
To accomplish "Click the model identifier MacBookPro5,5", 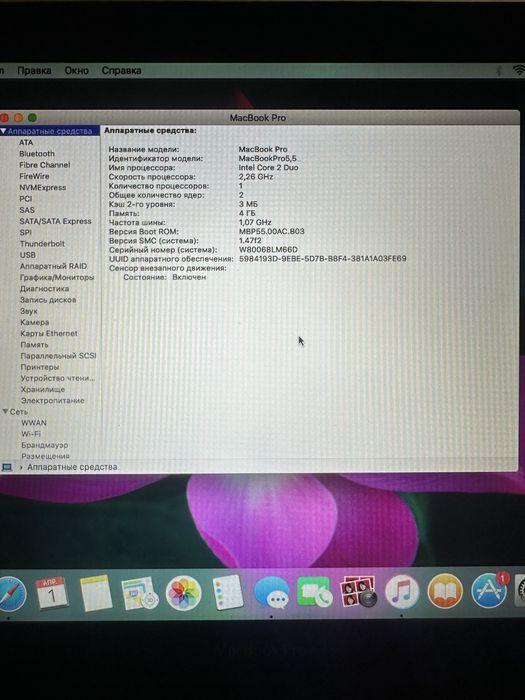I will [268, 158].
